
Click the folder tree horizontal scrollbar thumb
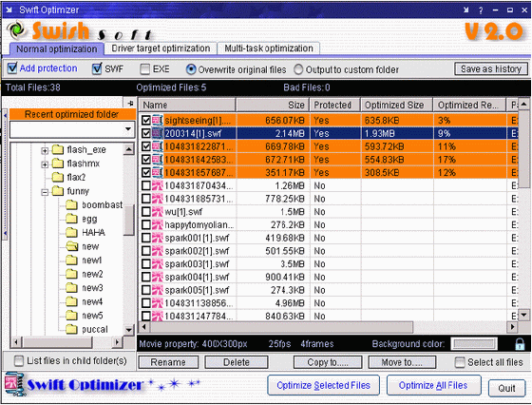point(57,342)
